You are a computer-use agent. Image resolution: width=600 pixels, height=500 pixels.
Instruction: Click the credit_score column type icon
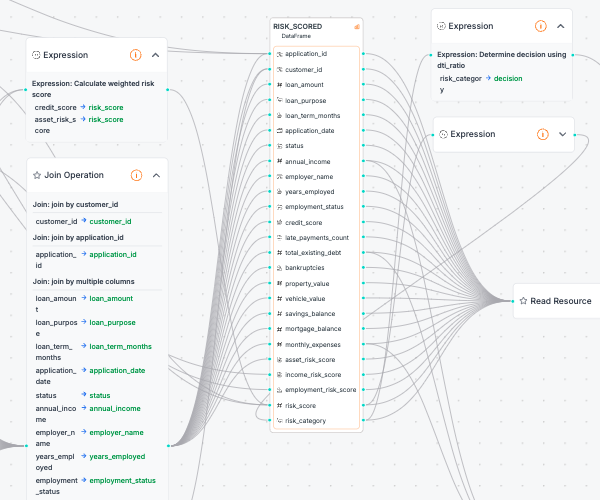[279, 222]
